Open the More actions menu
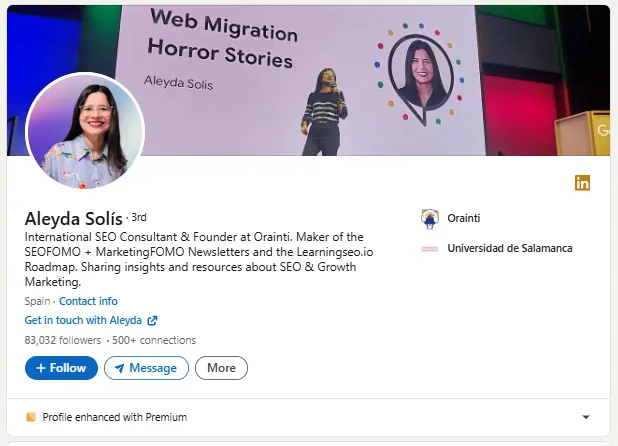 point(221,368)
